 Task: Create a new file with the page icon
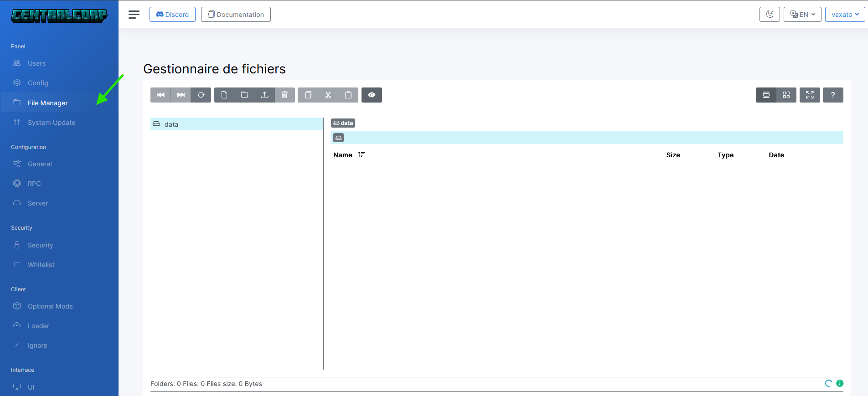224,95
